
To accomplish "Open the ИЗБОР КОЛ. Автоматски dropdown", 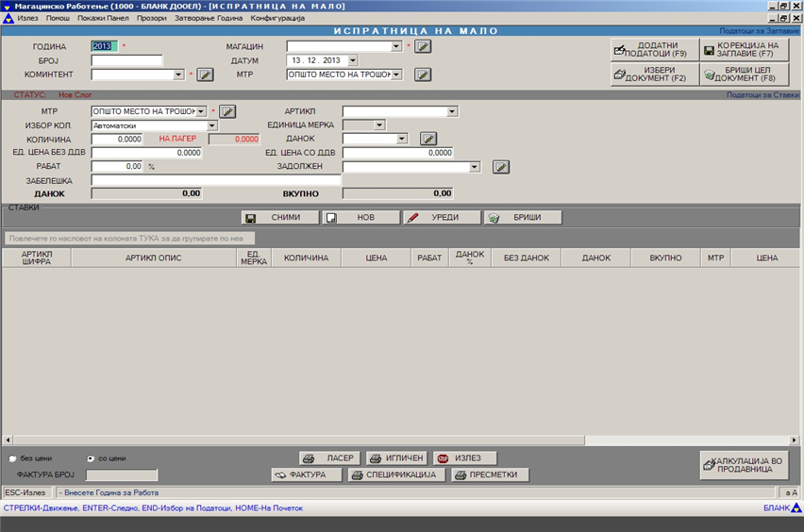I will pyautogui.click(x=211, y=125).
